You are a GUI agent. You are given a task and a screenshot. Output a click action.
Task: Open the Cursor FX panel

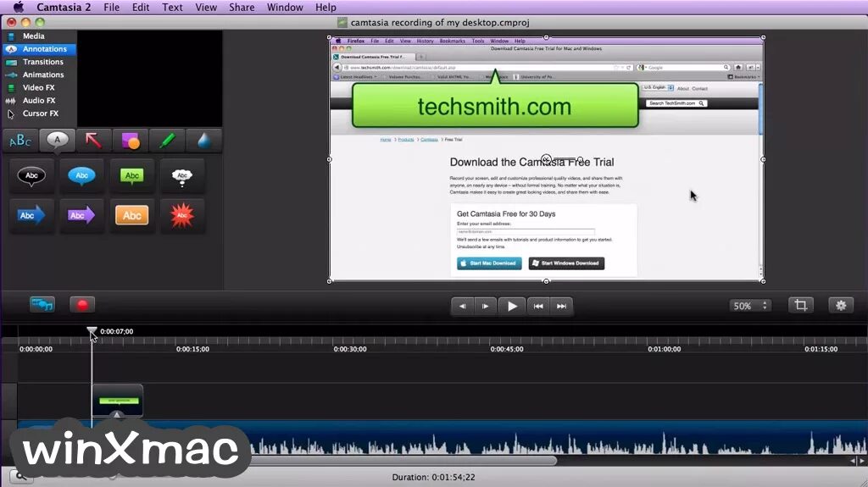coord(39,113)
